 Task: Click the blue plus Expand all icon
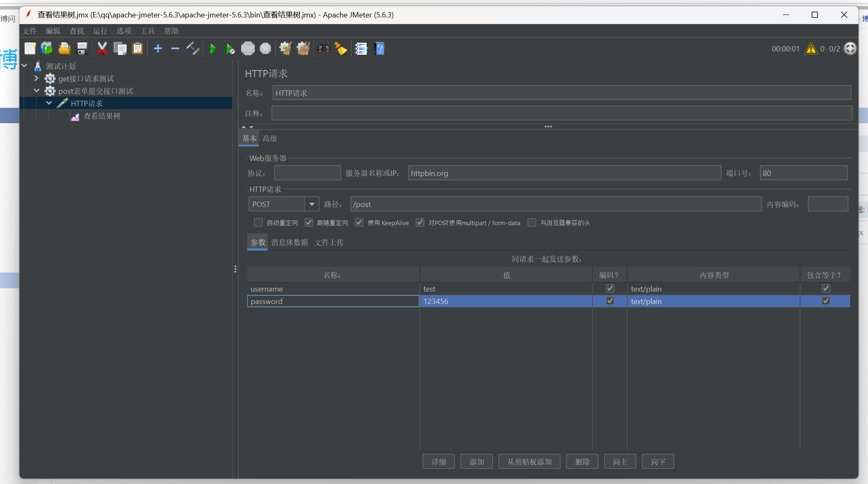[157, 49]
